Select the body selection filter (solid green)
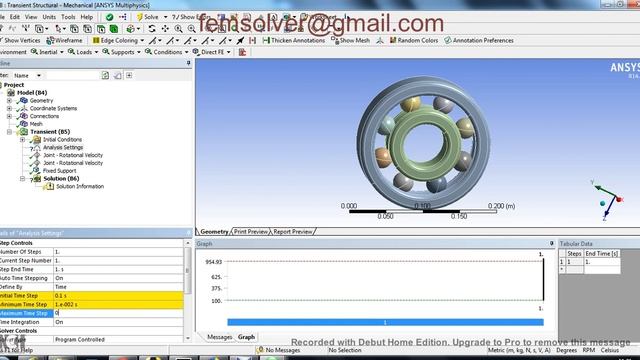 (114, 29)
